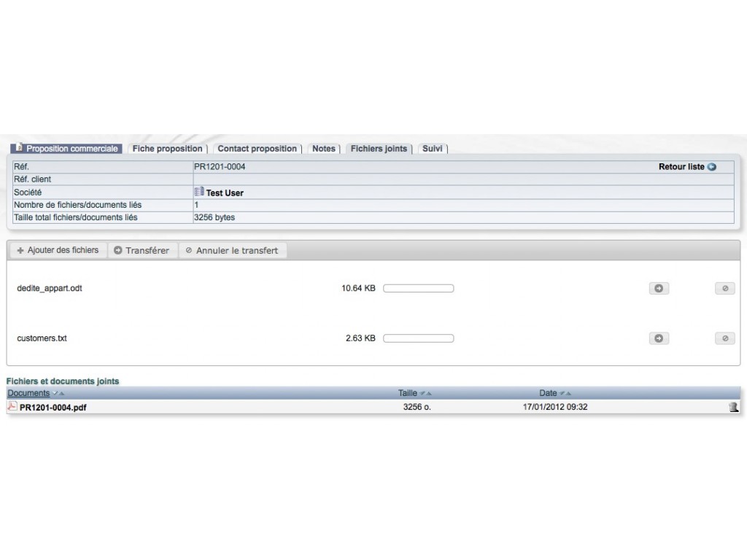The image size is (747, 560).
Task: Click the company building icon beside Test User
Action: (199, 192)
